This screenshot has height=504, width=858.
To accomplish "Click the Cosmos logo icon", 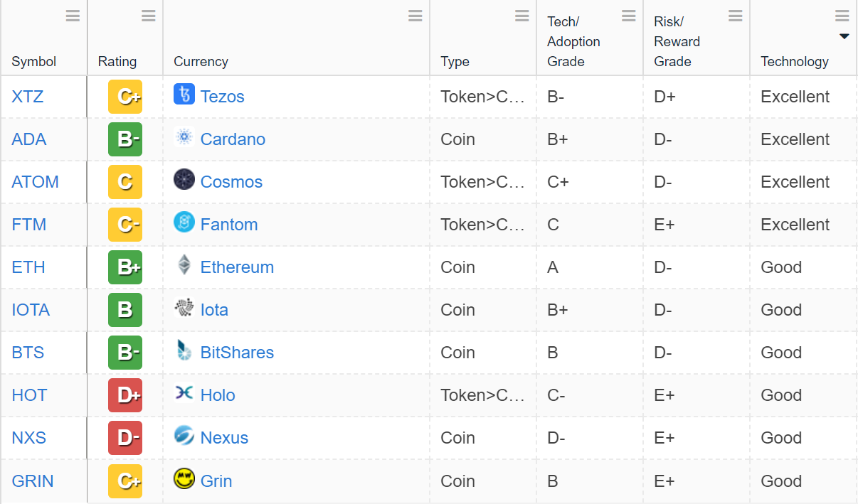I will (184, 180).
